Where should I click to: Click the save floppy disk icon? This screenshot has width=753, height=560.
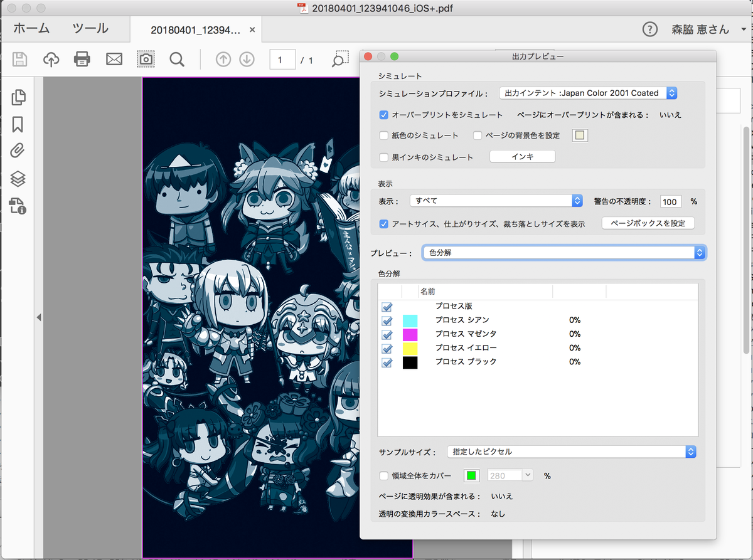pyautogui.click(x=19, y=60)
